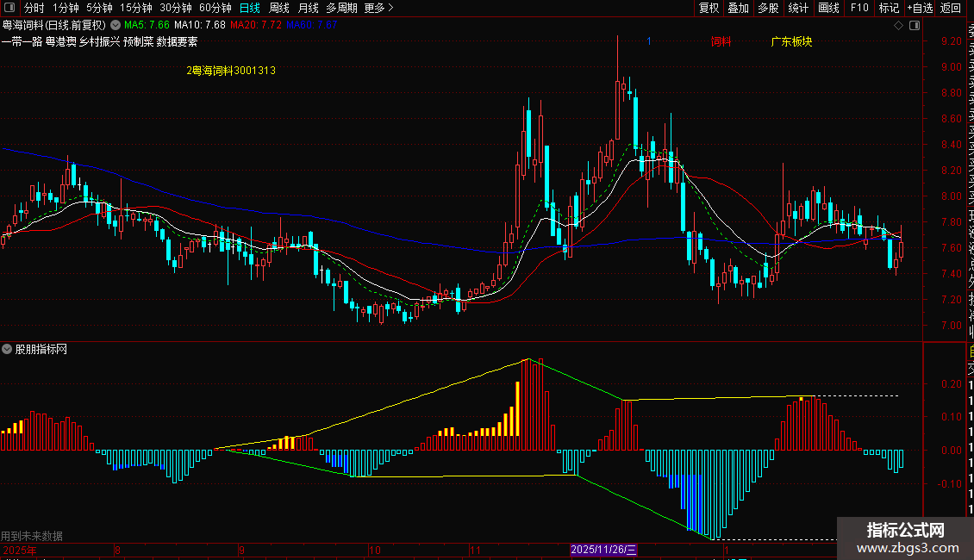Select the 1分钟 period tab
Image resolution: width=974 pixels, height=560 pixels.
click(x=66, y=8)
